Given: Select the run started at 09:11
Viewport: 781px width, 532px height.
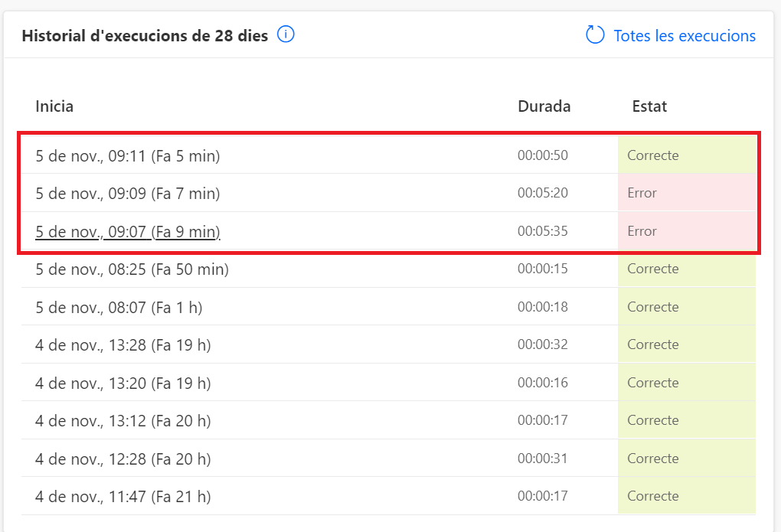Looking at the screenshot, I should (123, 155).
